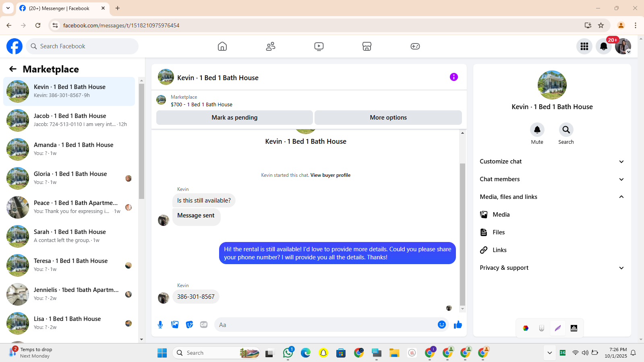This screenshot has height=362, width=644.
Task: Open Snapchat from the taskbar
Action: point(323,353)
